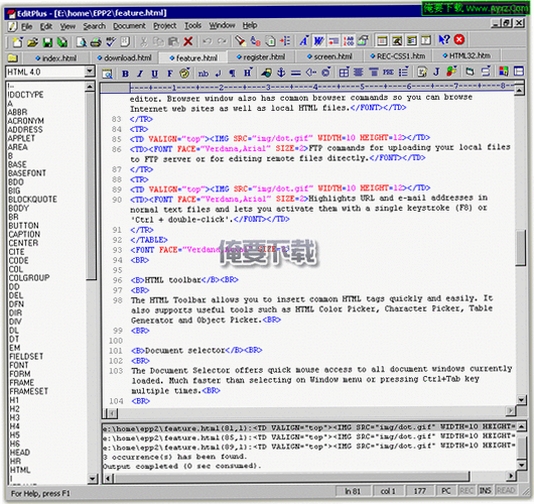Click the Font F icon in HTML toolbar
Viewport: 534px width, 504px height.
(170, 73)
